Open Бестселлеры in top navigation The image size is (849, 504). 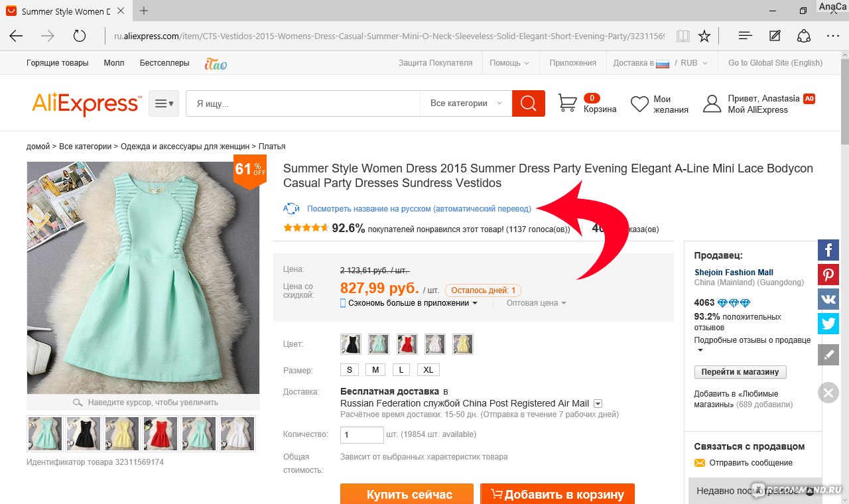pyautogui.click(x=164, y=63)
